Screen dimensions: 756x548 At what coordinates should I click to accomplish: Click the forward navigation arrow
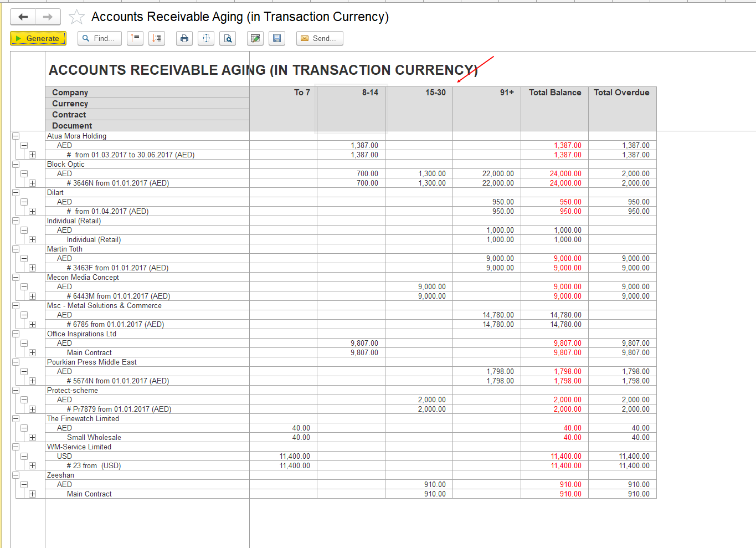pos(48,17)
